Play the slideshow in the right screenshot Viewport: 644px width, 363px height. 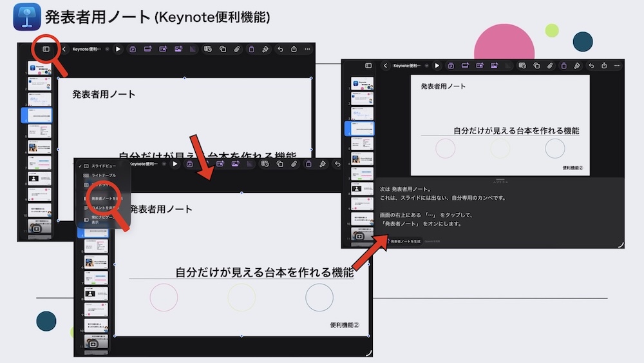tap(437, 65)
